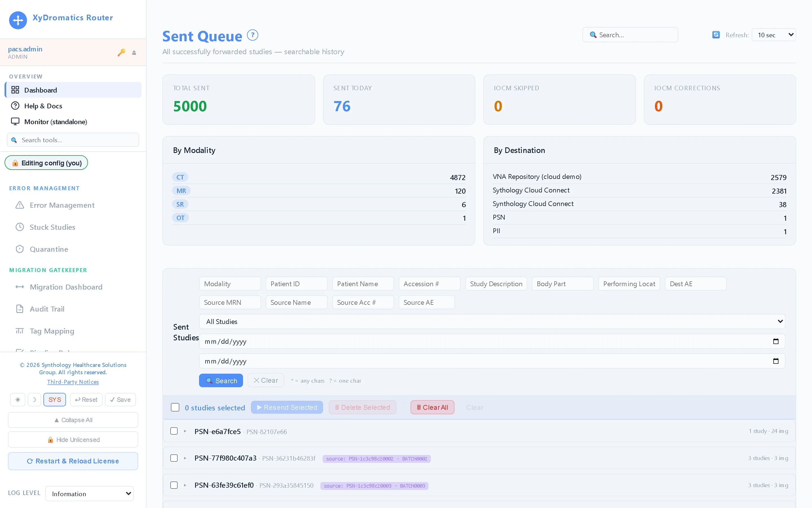The height and width of the screenshot is (508, 812).
Task: Click the magnifier icon in Search tools box
Action: click(x=14, y=140)
